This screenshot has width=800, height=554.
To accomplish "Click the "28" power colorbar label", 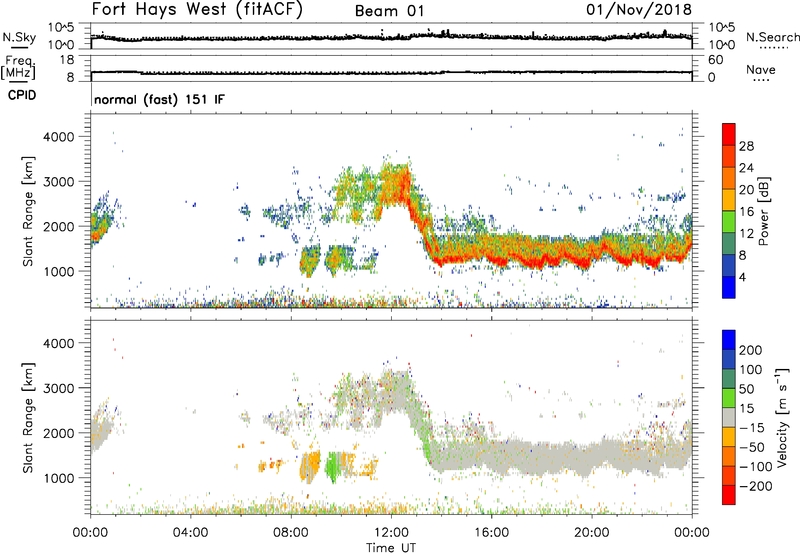I will tap(746, 146).
